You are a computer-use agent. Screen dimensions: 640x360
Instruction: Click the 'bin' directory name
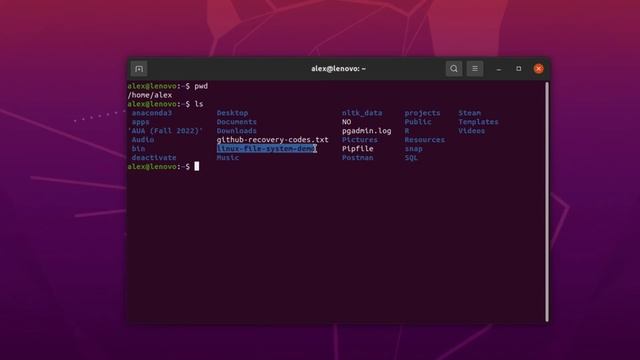pos(138,149)
